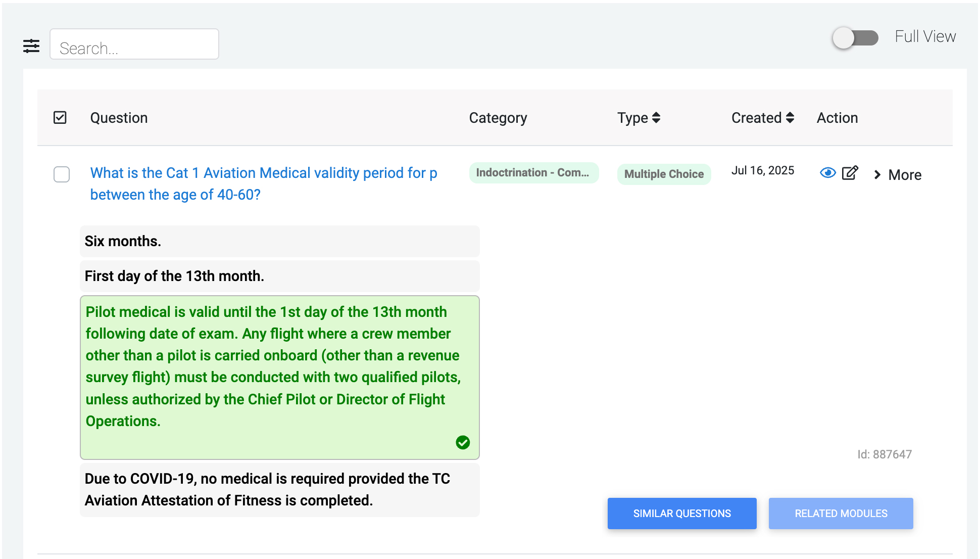The height and width of the screenshot is (559, 980).
Task: Click the Created sort arrows
Action: pos(790,118)
